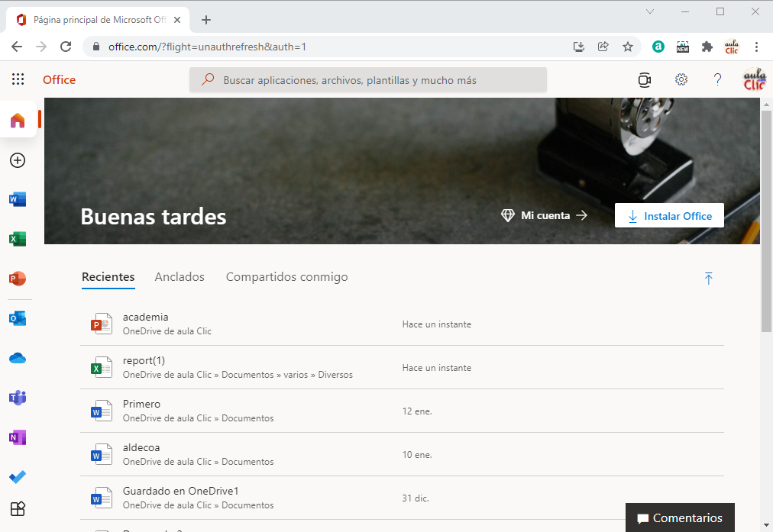Image resolution: width=773 pixels, height=532 pixels.
Task: Open the Chrome three-dot menu
Action: tap(757, 47)
